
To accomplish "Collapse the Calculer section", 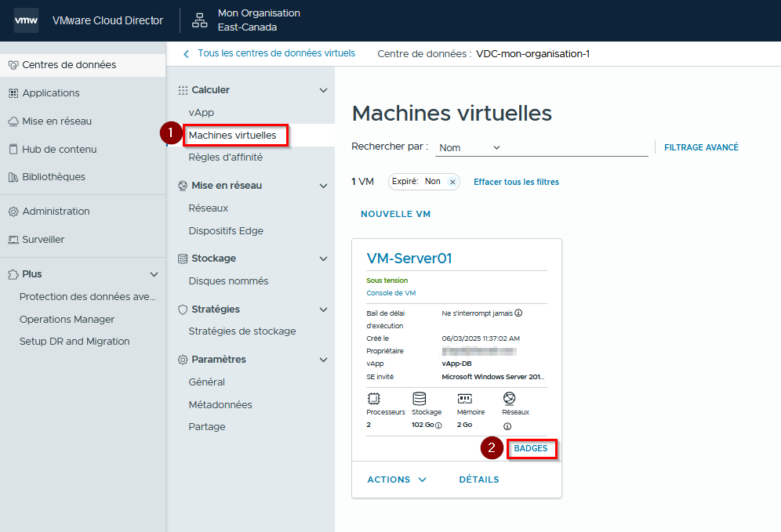I will pos(323,90).
